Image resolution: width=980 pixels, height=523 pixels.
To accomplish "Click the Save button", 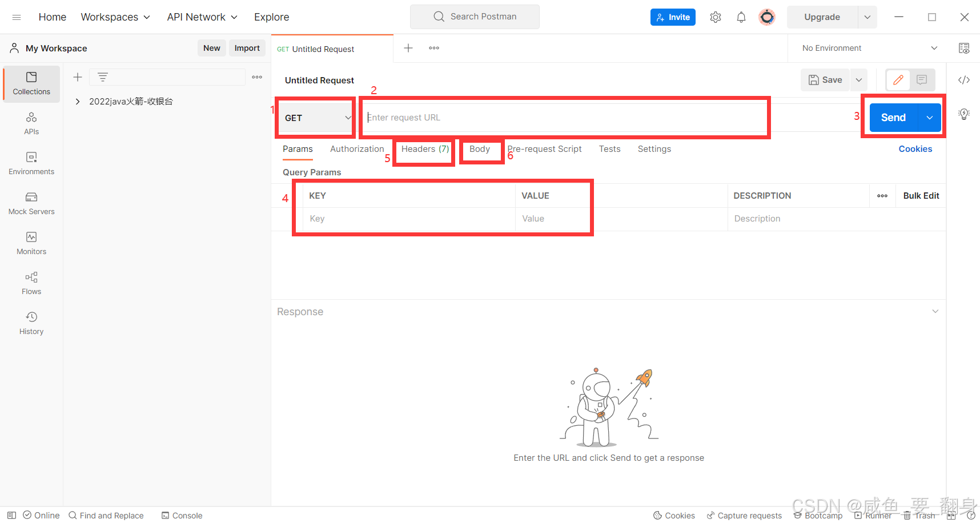I will pos(826,80).
